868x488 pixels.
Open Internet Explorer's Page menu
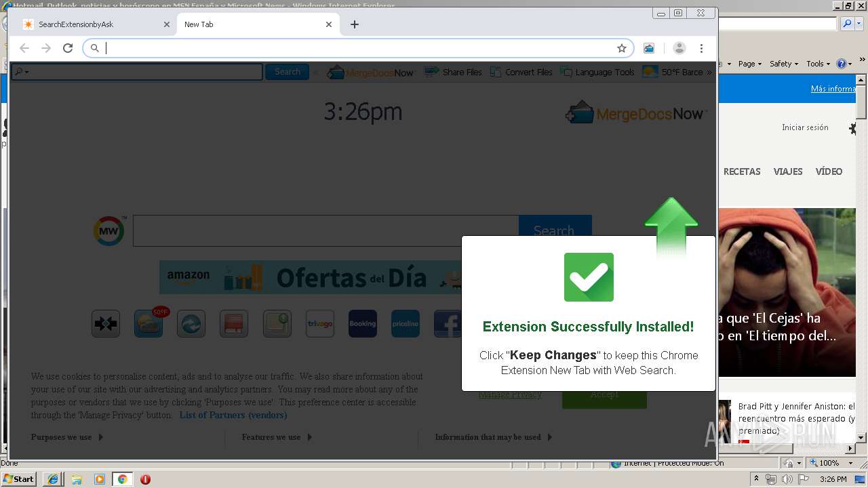(x=749, y=64)
